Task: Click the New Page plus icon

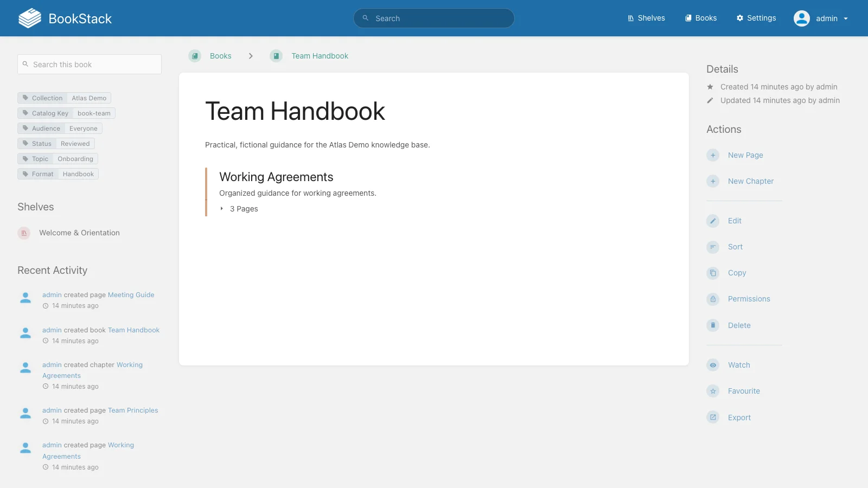Action: (x=713, y=155)
